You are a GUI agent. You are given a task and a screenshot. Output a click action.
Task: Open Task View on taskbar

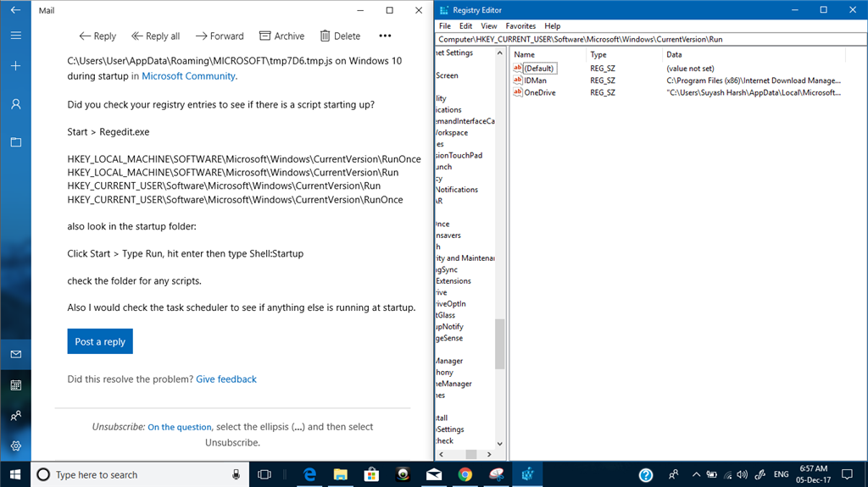point(264,474)
